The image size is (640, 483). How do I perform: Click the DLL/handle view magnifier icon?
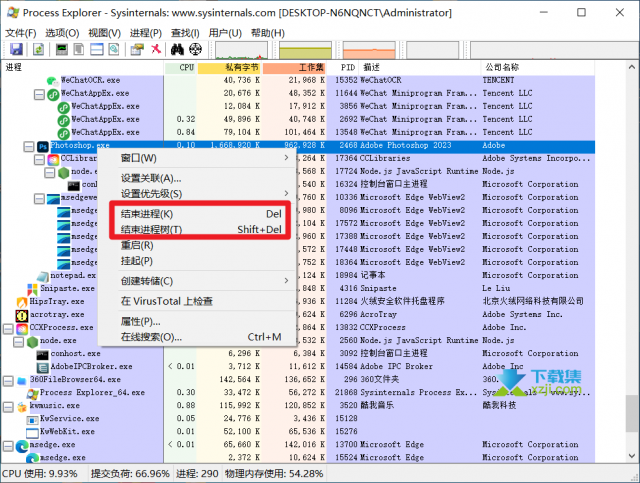click(x=114, y=49)
